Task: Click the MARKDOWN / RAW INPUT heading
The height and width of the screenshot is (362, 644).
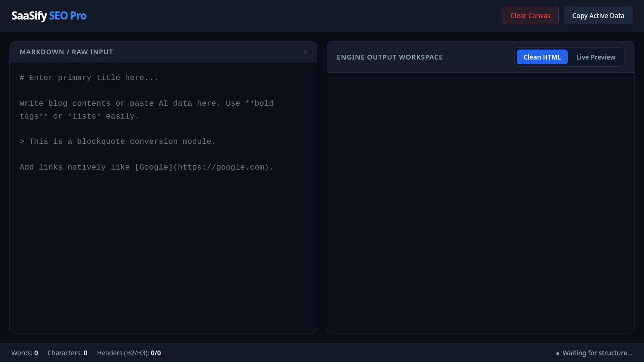Action: pyautogui.click(x=66, y=52)
